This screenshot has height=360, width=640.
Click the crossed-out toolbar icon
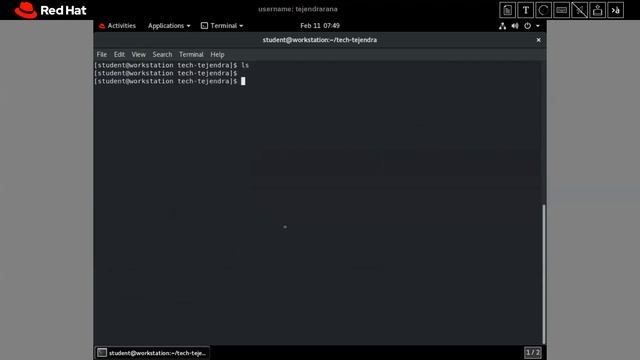pos(580,10)
